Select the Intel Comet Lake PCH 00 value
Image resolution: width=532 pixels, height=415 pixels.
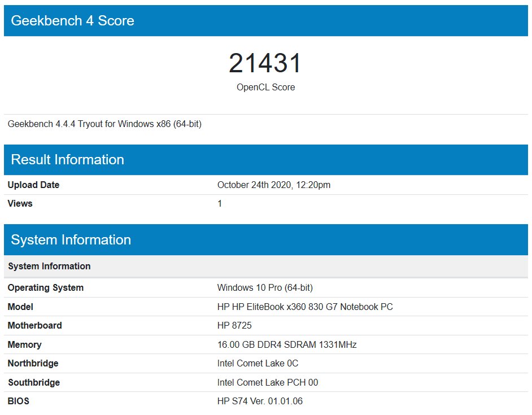pos(268,382)
